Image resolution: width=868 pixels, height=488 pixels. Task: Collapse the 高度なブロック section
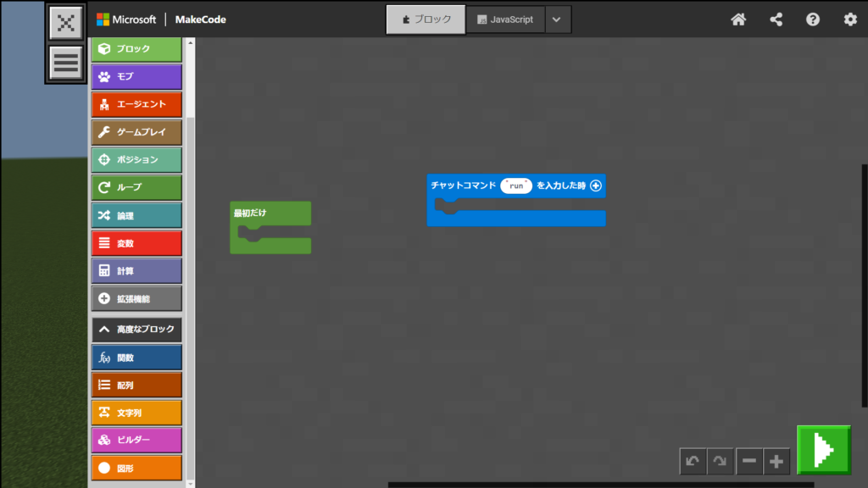[x=136, y=330]
